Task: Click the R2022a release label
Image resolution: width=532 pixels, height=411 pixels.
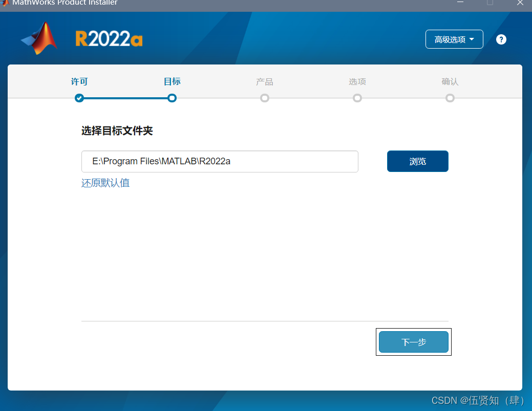Action: [109, 39]
